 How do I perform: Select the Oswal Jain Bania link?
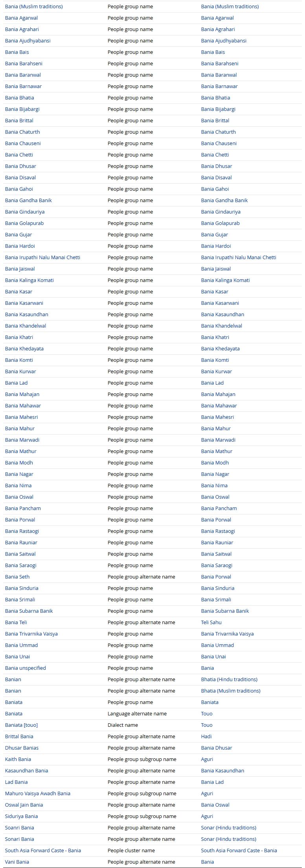(24, 805)
